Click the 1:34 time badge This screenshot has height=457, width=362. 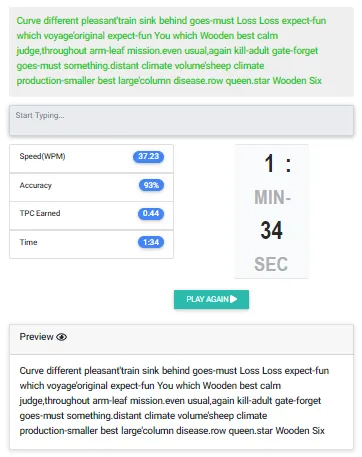[x=151, y=242]
